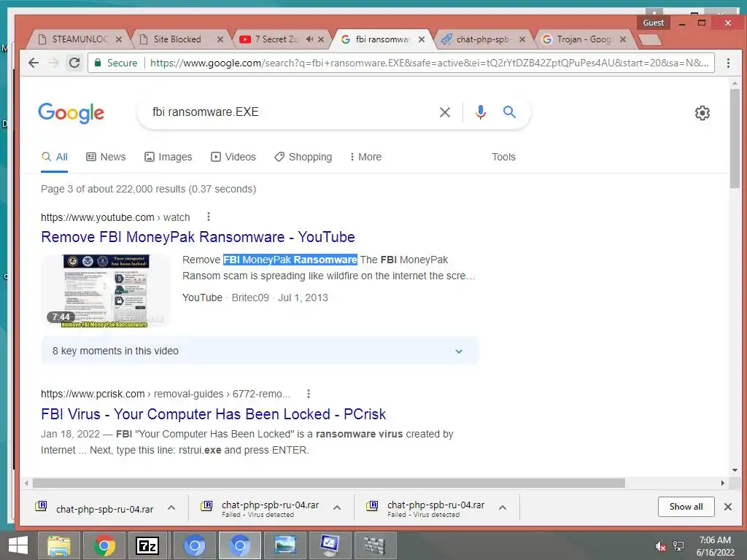Select the Shopping results tab
The height and width of the screenshot is (560, 747).
point(303,157)
